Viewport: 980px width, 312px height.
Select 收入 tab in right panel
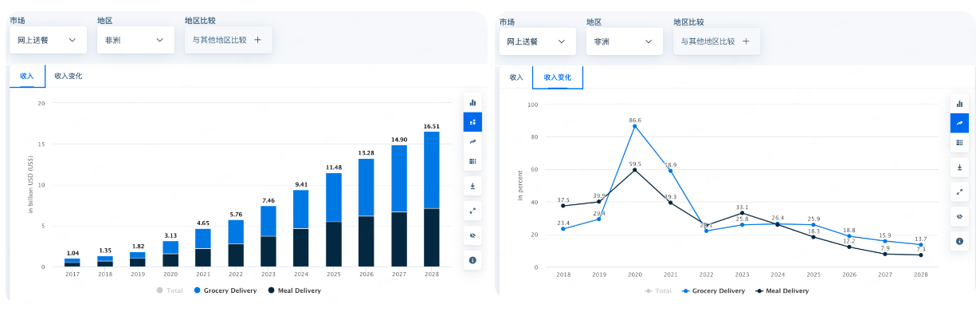coord(516,77)
